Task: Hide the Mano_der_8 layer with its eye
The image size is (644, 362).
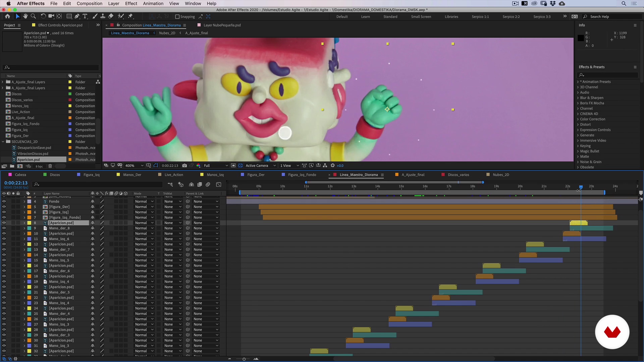Action: point(4,228)
